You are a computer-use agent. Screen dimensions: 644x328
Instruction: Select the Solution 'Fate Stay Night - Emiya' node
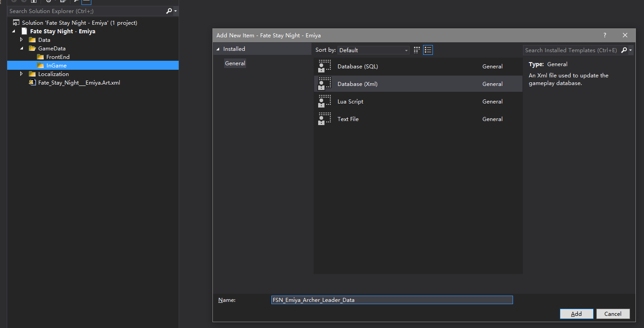pyautogui.click(x=79, y=22)
